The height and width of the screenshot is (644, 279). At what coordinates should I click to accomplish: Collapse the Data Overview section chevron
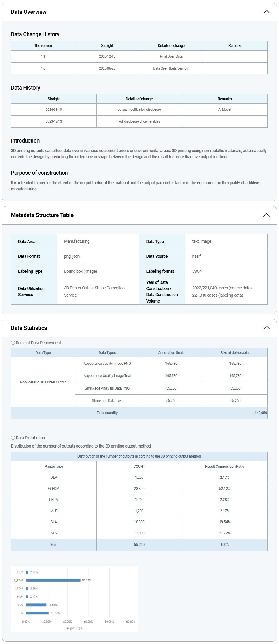coord(266,12)
